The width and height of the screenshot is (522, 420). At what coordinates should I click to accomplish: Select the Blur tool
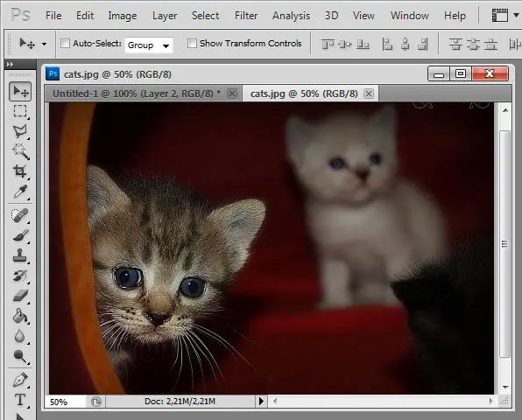20,336
